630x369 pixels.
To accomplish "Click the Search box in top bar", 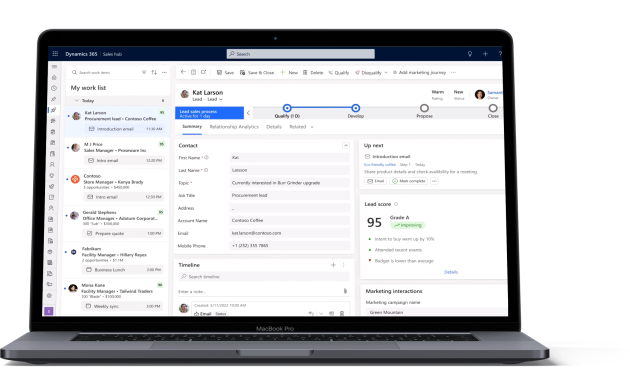I will (301, 54).
